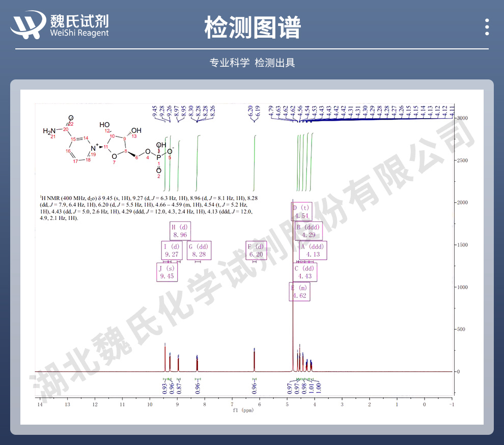504x445 pixels.
Task: Open the three-dot menu in header
Action: [x=487, y=27]
